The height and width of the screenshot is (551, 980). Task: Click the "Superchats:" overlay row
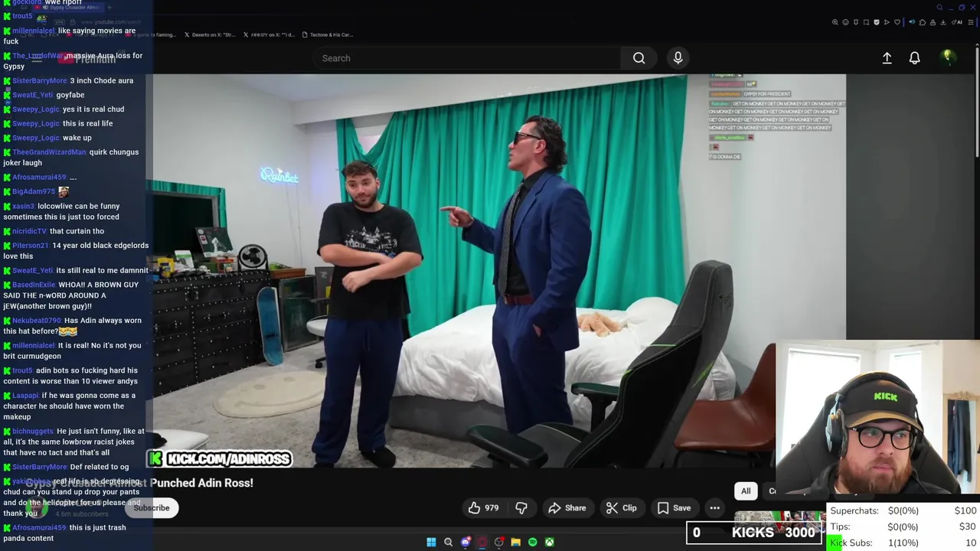[903, 510]
